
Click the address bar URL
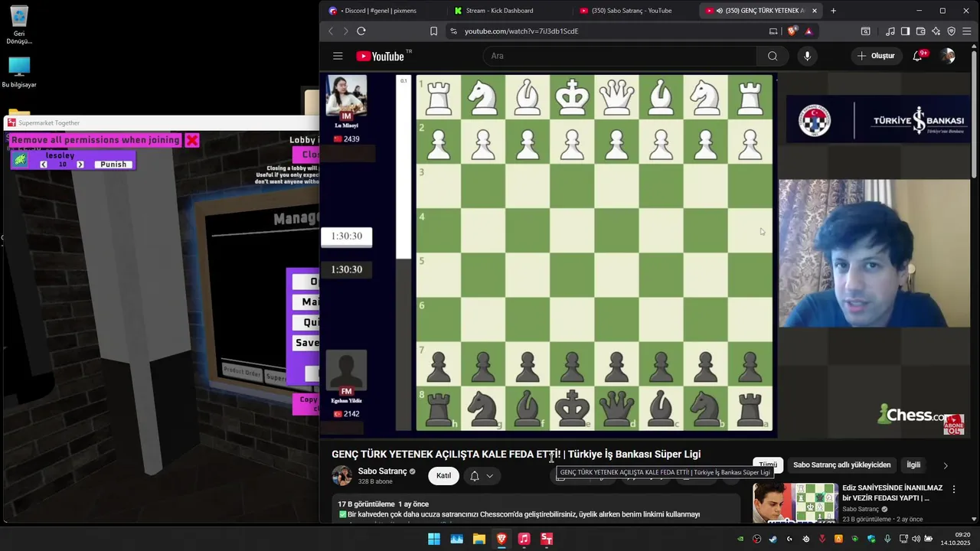pos(521,31)
